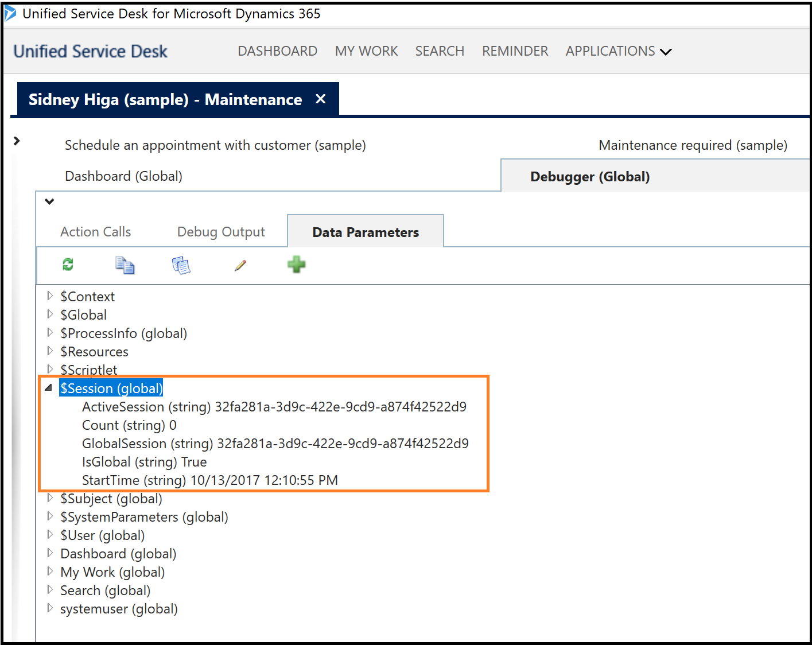Expand the Search (global) node
The height and width of the screenshot is (645, 812).
[50, 589]
